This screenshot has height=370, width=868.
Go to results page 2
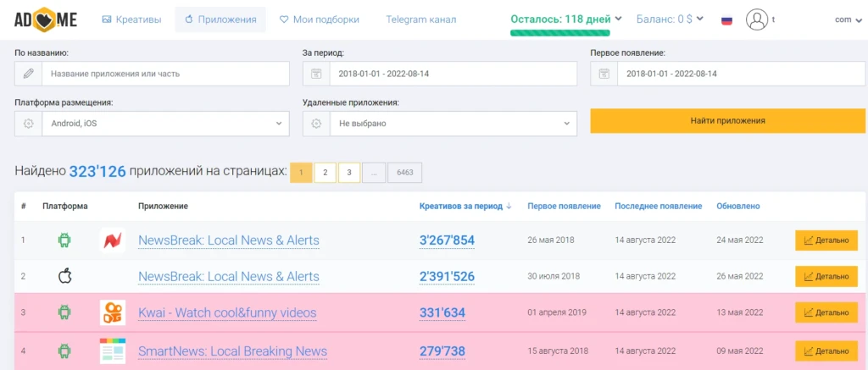tap(325, 173)
